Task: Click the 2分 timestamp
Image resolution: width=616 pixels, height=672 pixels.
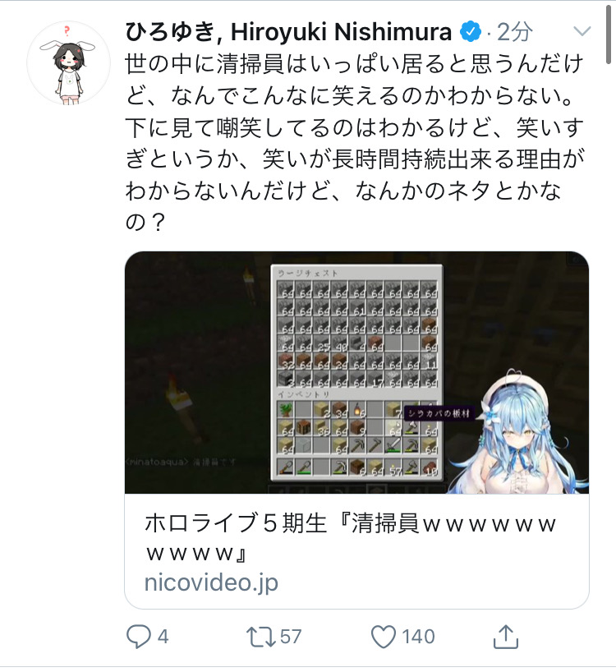Action: click(514, 32)
